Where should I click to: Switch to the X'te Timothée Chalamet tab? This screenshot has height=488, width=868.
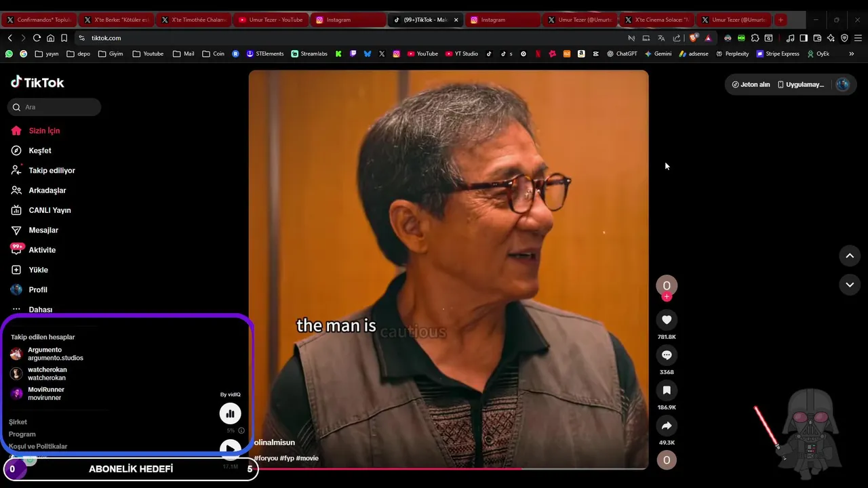click(193, 20)
